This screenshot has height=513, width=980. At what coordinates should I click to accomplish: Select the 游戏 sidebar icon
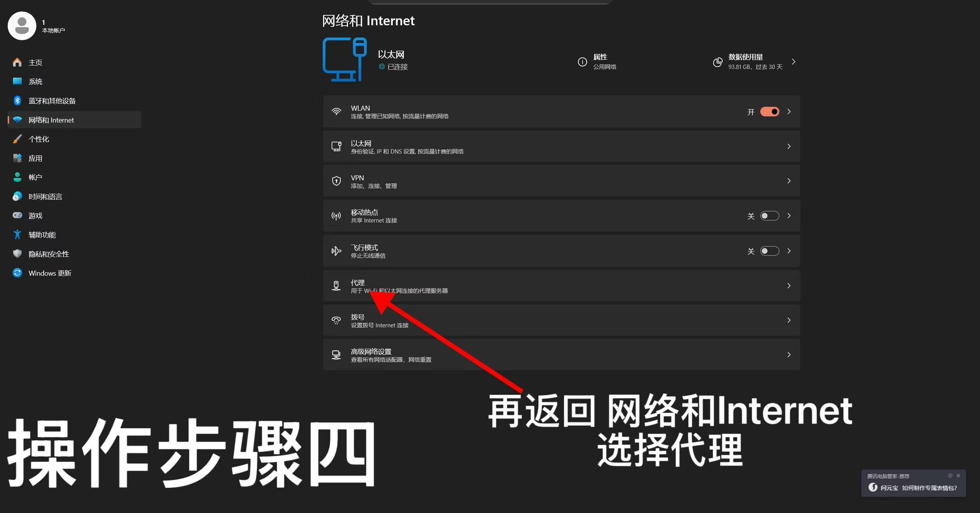click(17, 215)
